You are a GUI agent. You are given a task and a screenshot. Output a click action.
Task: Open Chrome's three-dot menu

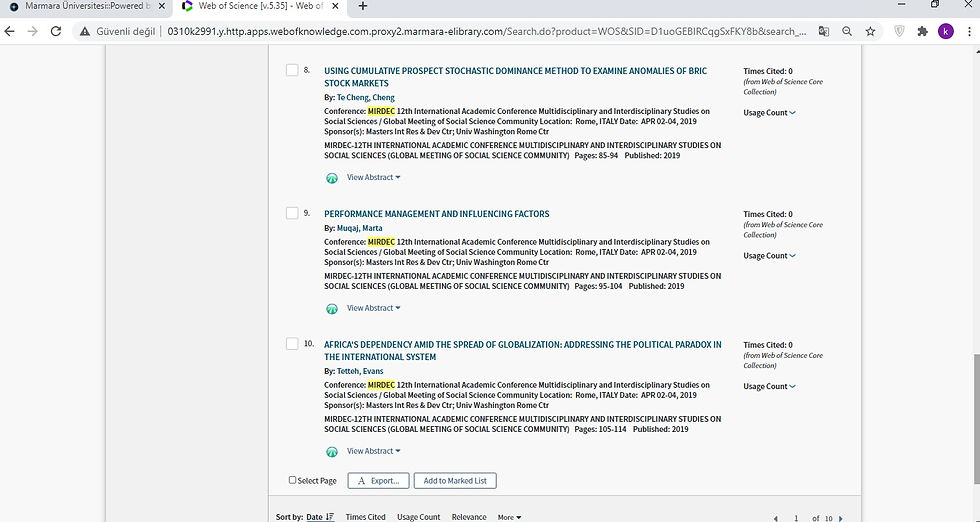tap(969, 31)
